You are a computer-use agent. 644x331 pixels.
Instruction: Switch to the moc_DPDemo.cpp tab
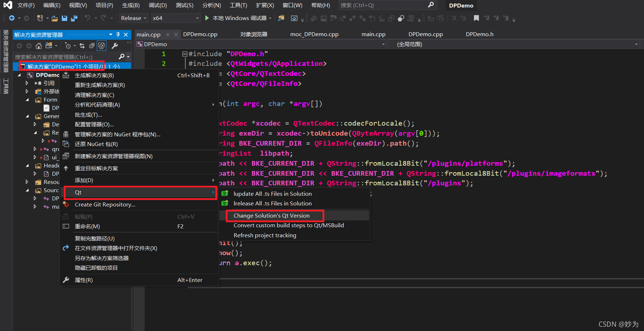314,34
